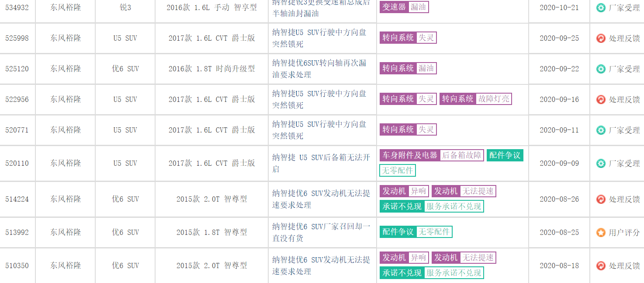Click 东风裕隆 brand in row 513992

pyautogui.click(x=66, y=232)
